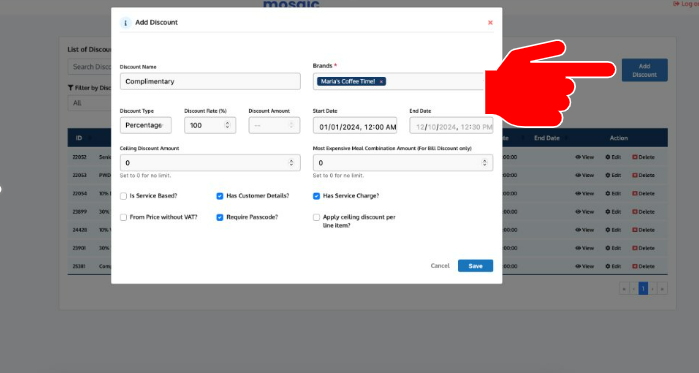Close the Add Discount dialog with red X
The height and width of the screenshot is (373, 699).
(490, 22)
